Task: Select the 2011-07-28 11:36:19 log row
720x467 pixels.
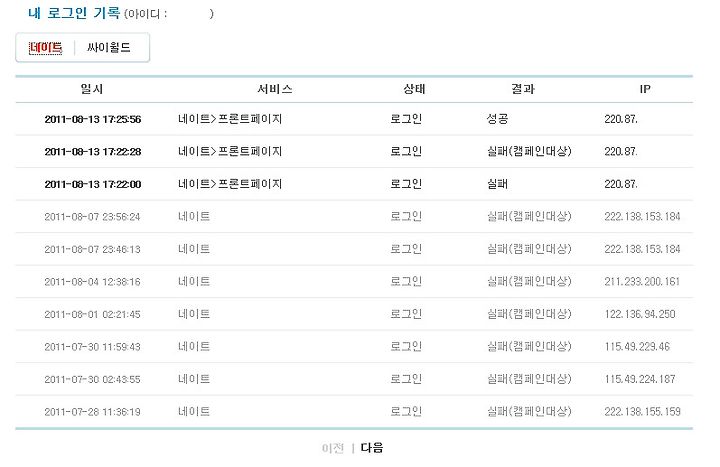Action: pos(354,412)
